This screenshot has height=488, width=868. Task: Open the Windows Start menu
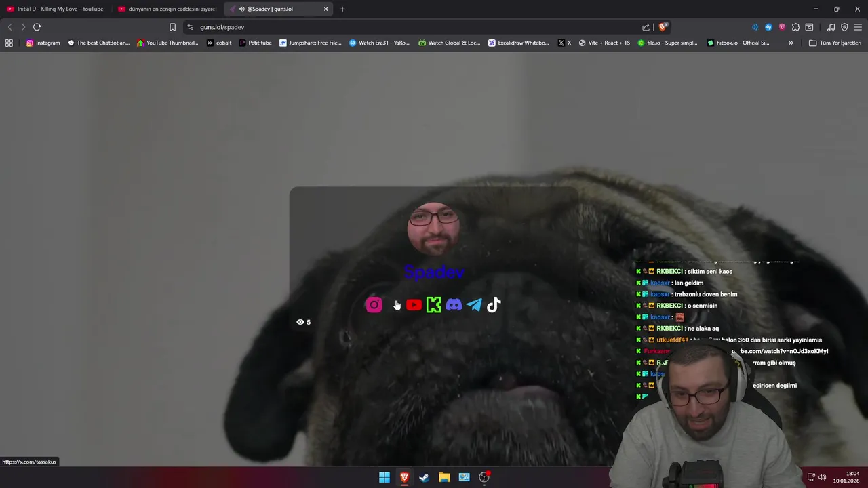point(384,477)
